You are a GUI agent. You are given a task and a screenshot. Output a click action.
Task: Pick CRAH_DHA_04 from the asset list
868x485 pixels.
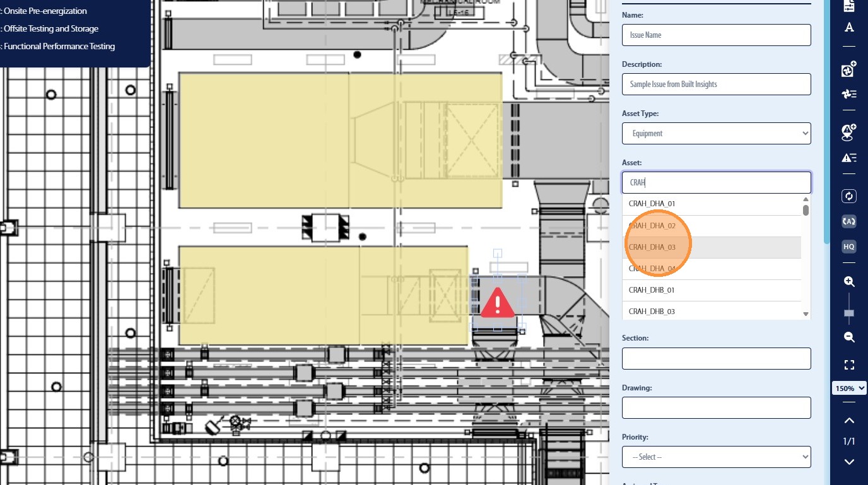click(712, 268)
